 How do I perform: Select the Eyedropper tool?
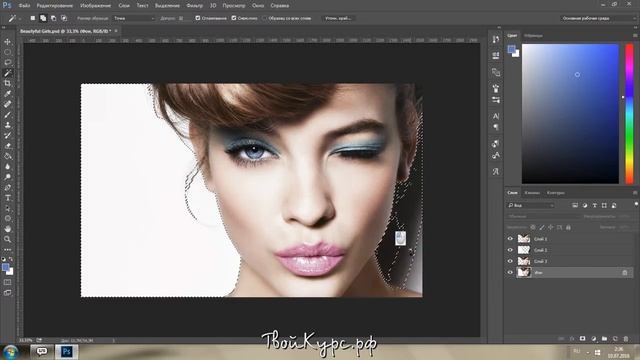[7, 94]
